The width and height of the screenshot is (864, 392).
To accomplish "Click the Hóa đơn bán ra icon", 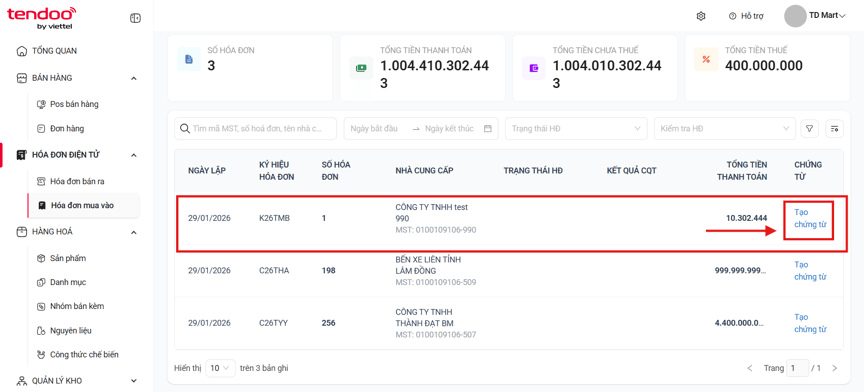I will (x=40, y=181).
